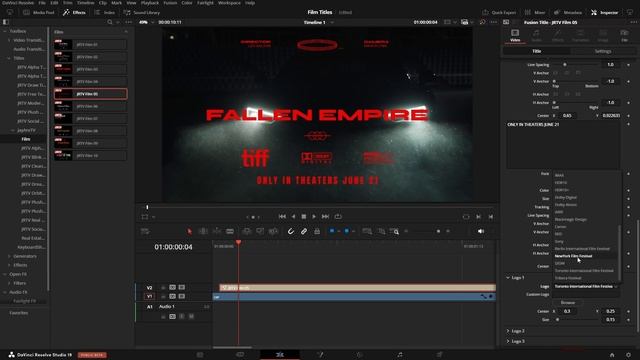
Task: Switch to Audio tab in Inspector
Action: [x=536, y=35]
